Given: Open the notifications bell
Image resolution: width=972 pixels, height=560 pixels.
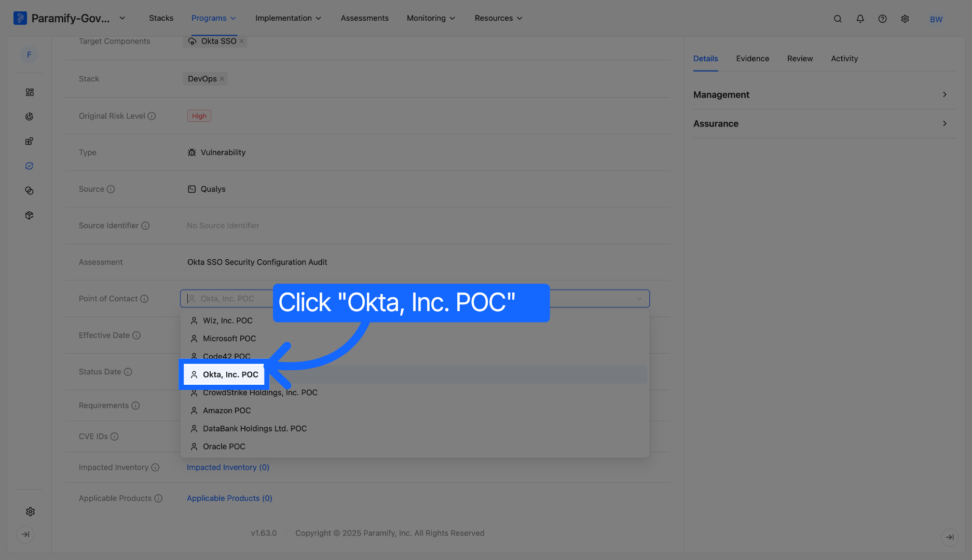Looking at the screenshot, I should point(860,19).
